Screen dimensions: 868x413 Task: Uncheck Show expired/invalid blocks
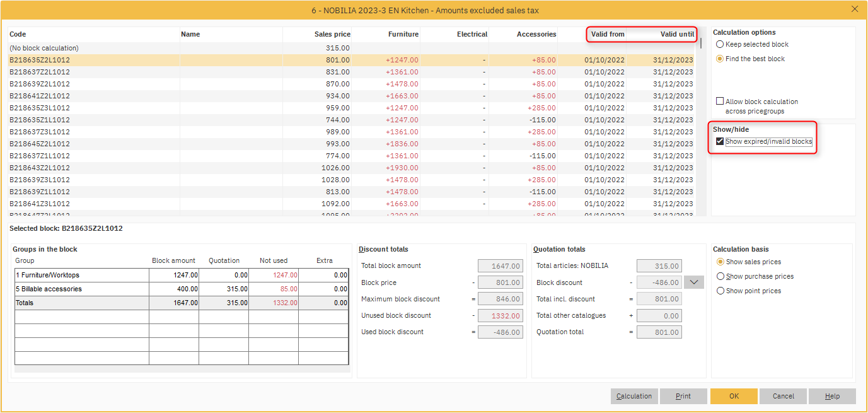[720, 142]
